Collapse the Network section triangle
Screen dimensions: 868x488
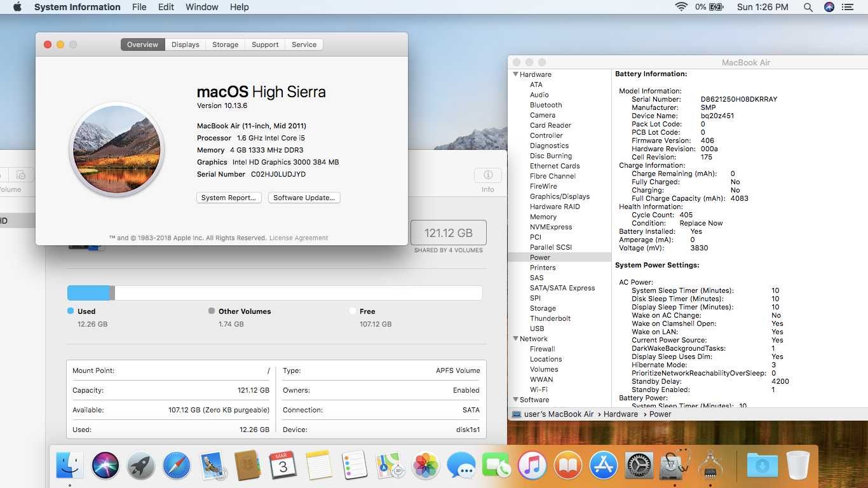click(x=515, y=339)
